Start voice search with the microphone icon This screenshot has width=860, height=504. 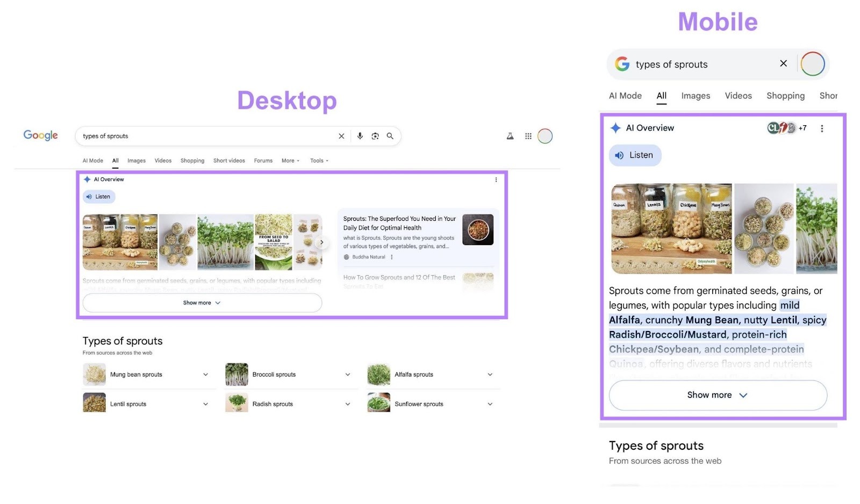click(x=360, y=136)
